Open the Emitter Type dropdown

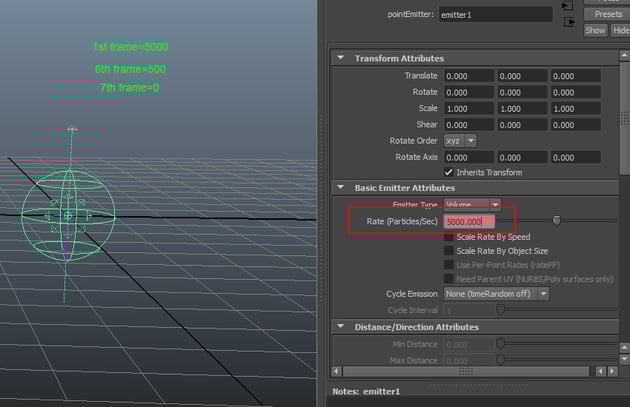[x=472, y=205]
